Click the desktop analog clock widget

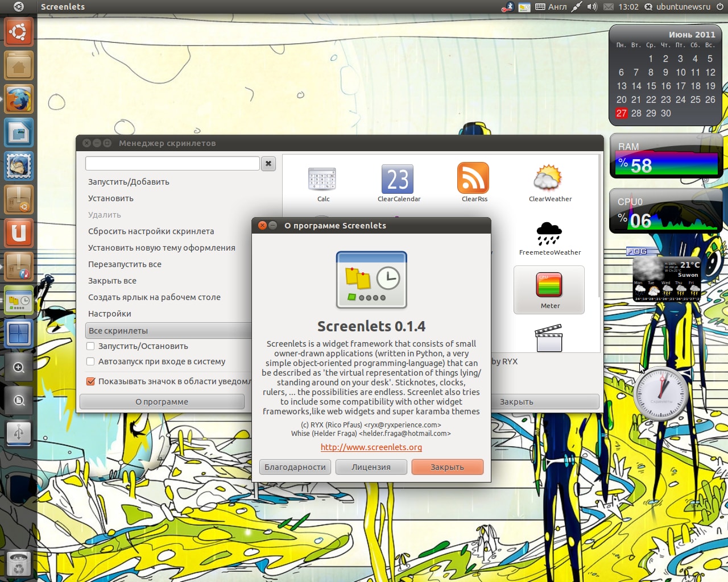661,394
